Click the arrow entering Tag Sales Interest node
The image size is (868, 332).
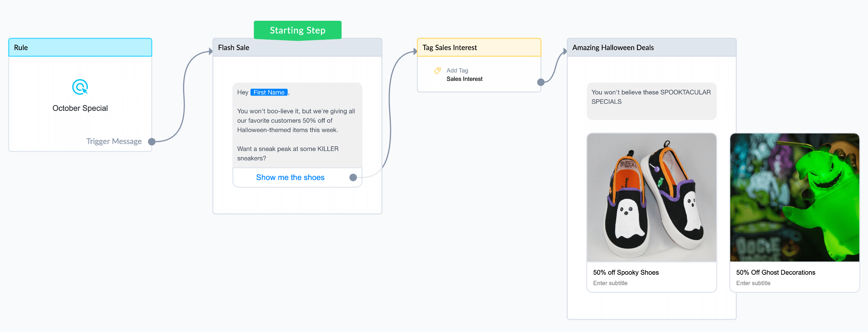point(415,52)
